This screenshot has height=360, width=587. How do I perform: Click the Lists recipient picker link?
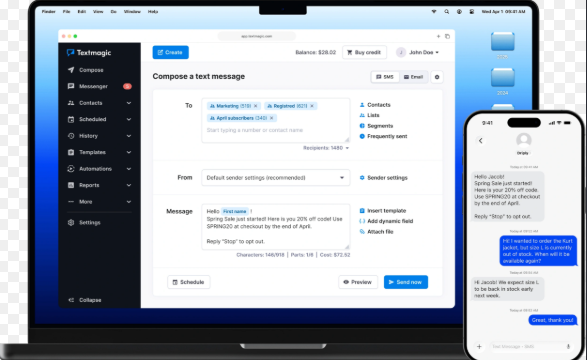click(x=369, y=115)
